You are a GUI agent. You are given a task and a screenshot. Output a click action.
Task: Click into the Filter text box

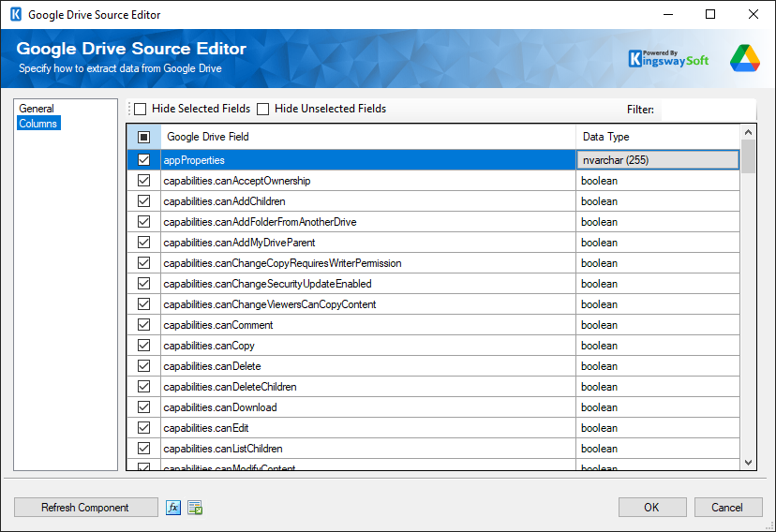(x=709, y=110)
